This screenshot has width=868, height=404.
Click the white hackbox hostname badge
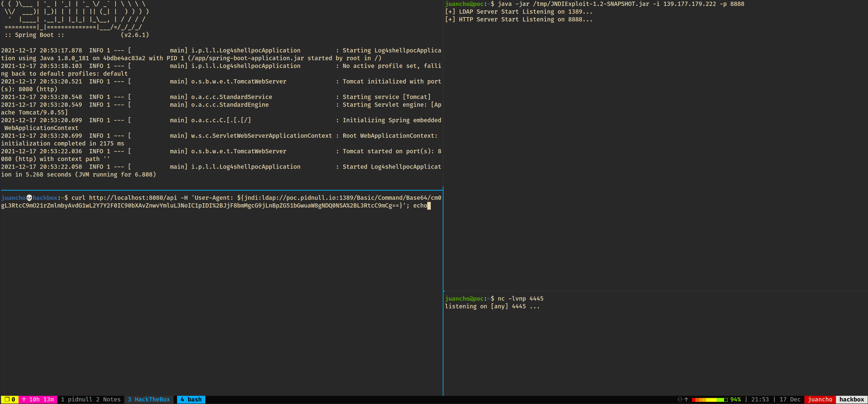click(852, 399)
